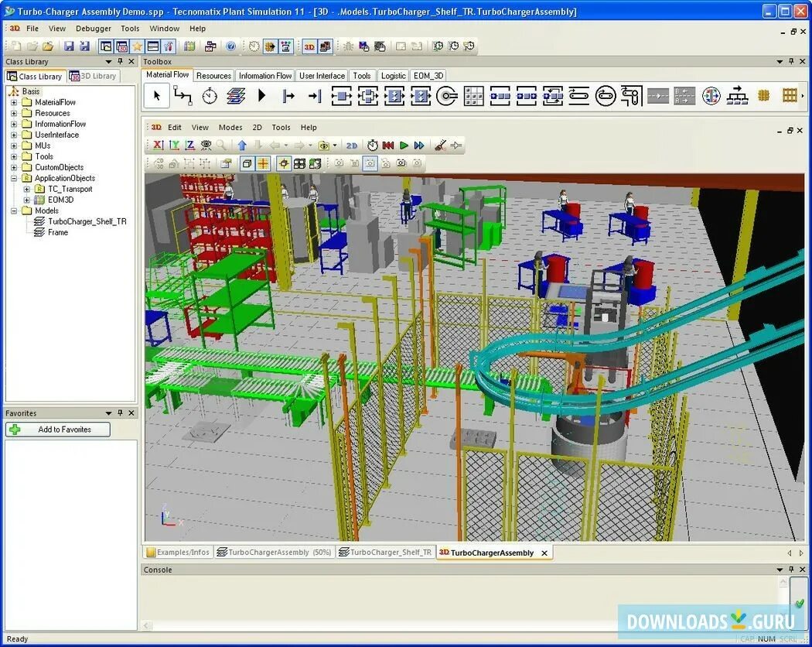Pick the Source triangle icon in Toolbox
This screenshot has width=812, height=647.
(x=261, y=95)
